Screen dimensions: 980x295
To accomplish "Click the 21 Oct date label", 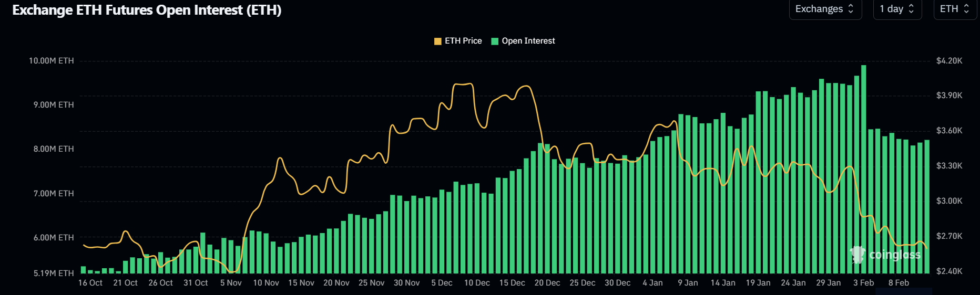I will [125, 283].
